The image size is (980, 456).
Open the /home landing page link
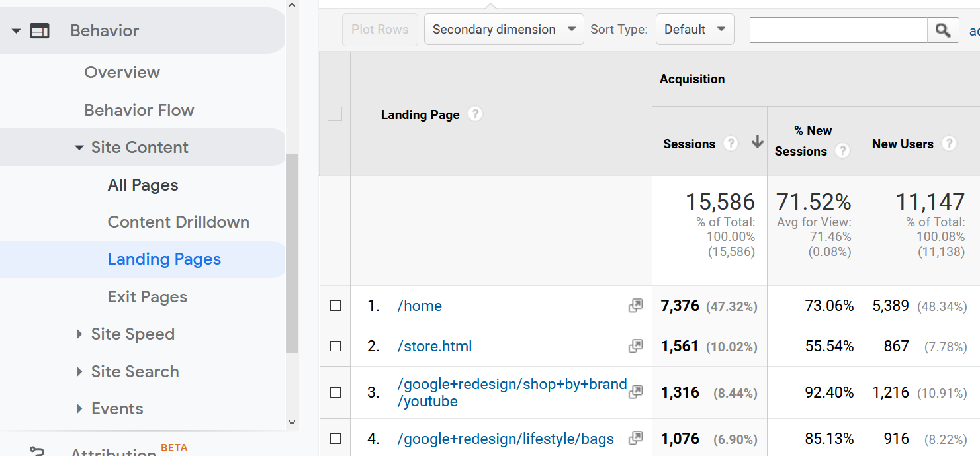point(420,306)
